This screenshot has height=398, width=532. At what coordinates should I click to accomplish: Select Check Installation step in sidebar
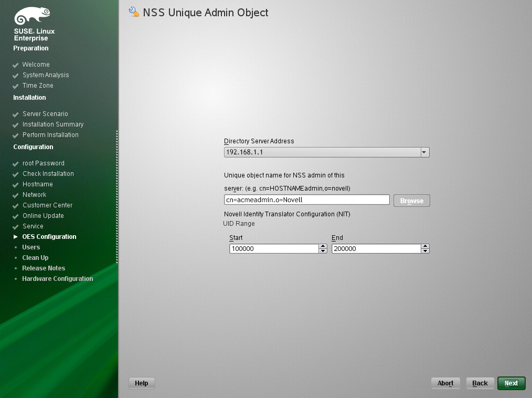point(48,173)
